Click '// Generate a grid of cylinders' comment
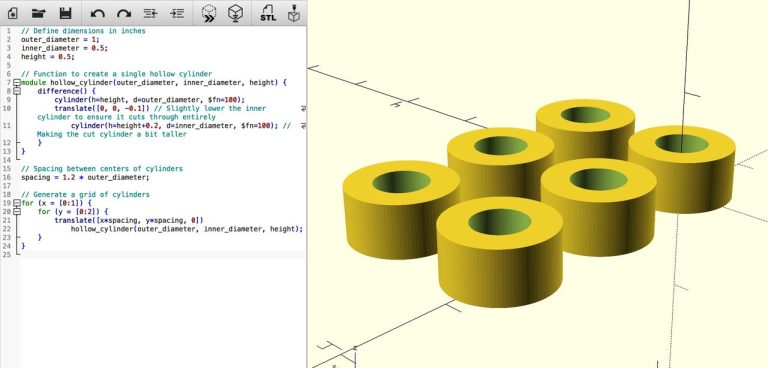 coord(85,195)
